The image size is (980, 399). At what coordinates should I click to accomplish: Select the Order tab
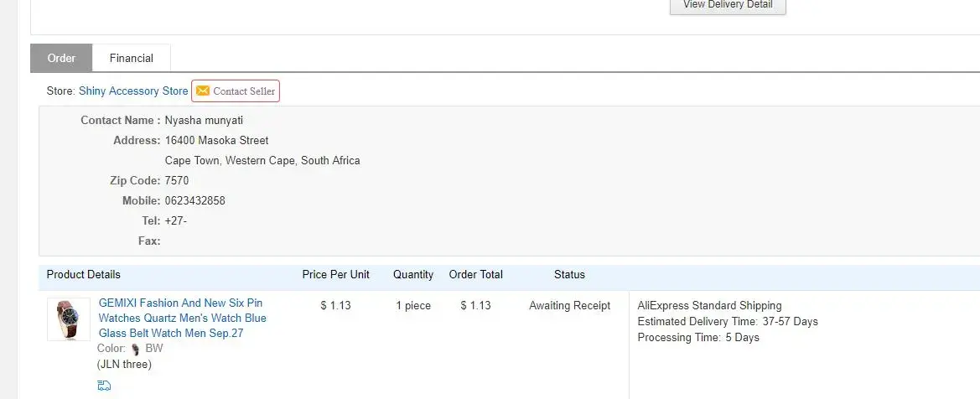pyautogui.click(x=61, y=58)
